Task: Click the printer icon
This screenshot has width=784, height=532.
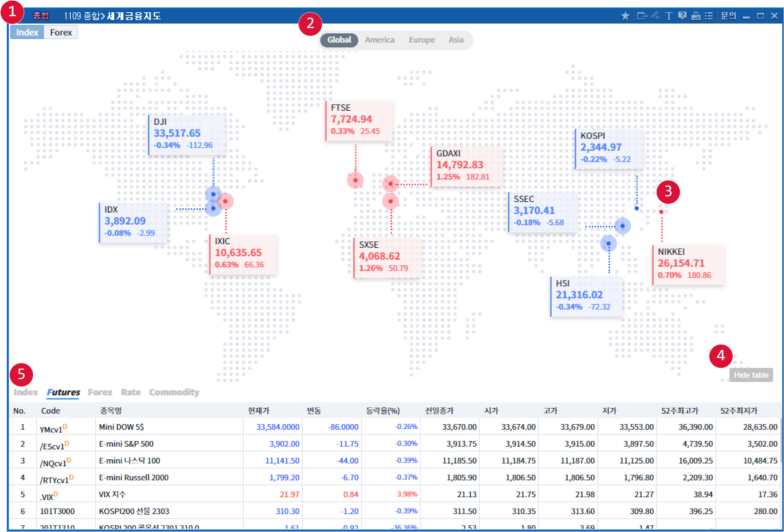Action: [x=696, y=16]
